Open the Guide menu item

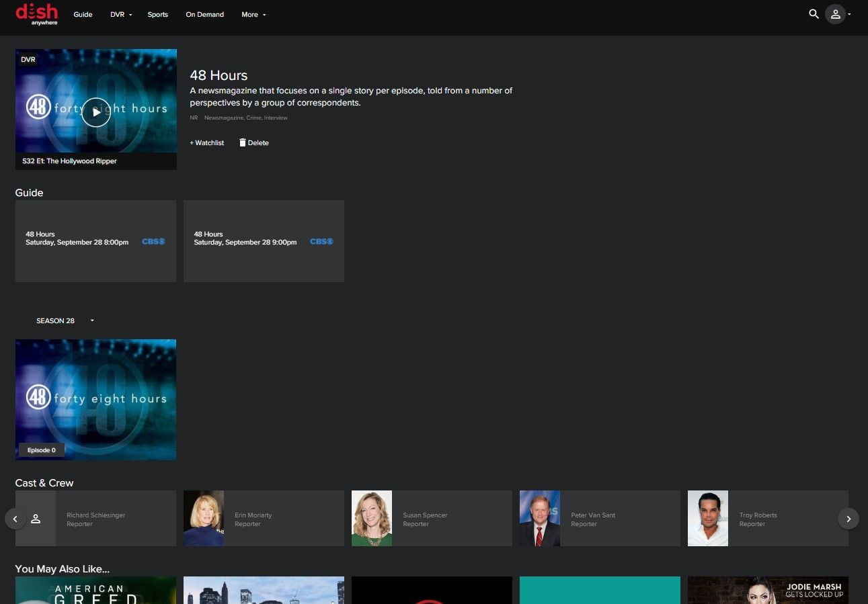click(x=83, y=15)
